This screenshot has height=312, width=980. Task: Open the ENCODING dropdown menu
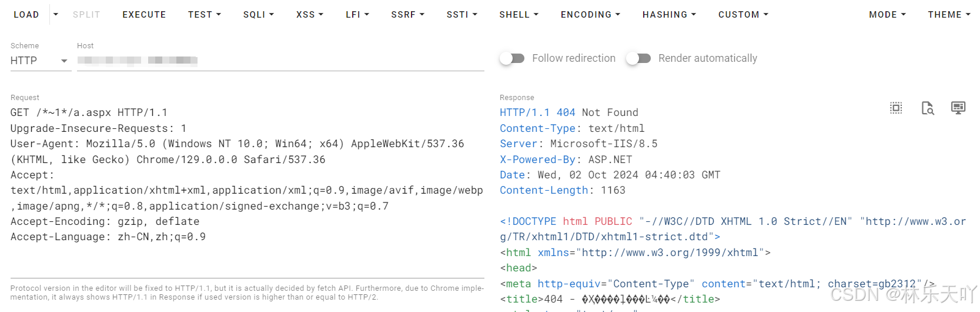tap(590, 15)
